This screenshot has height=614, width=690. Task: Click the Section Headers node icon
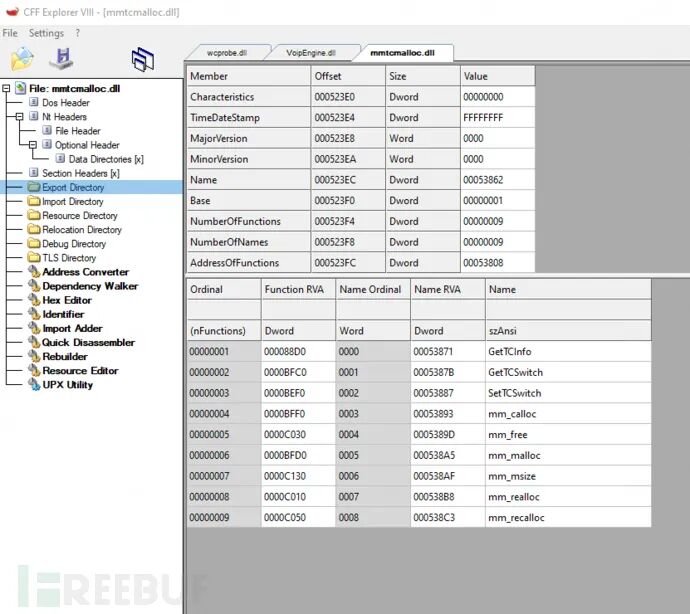click(x=33, y=173)
